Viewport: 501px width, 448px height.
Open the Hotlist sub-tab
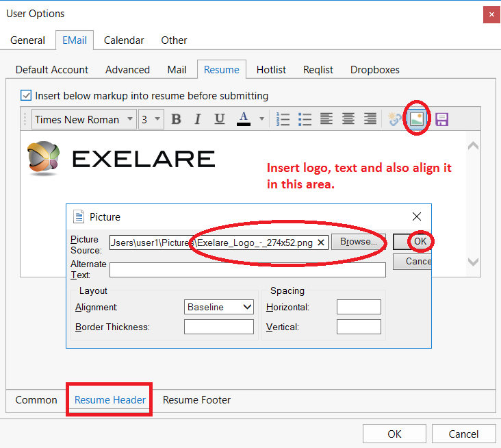tap(271, 70)
